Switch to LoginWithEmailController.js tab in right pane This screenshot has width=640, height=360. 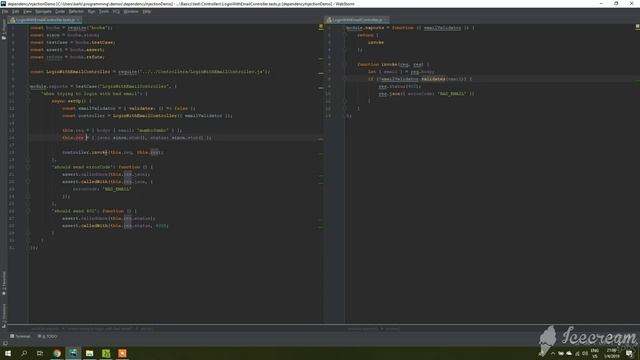[357, 20]
